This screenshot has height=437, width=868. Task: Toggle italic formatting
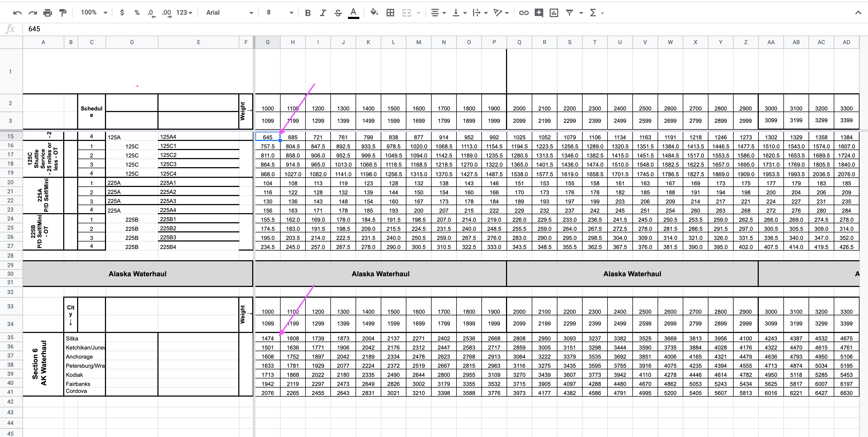(322, 13)
